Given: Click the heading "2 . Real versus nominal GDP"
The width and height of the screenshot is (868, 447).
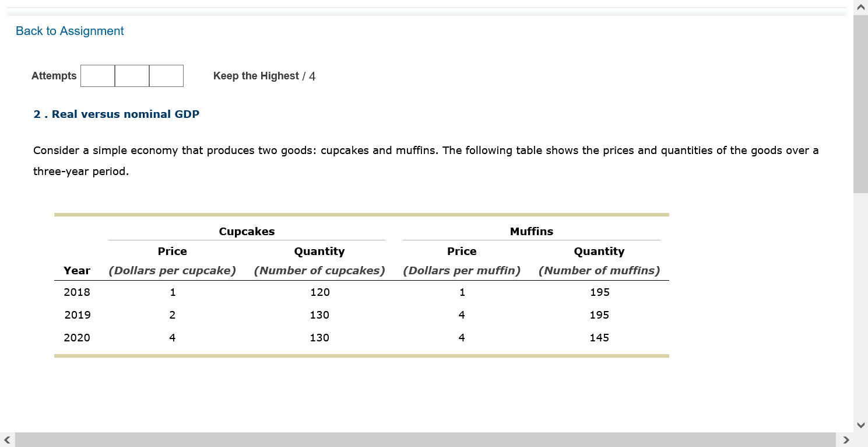Looking at the screenshot, I should pos(117,114).
